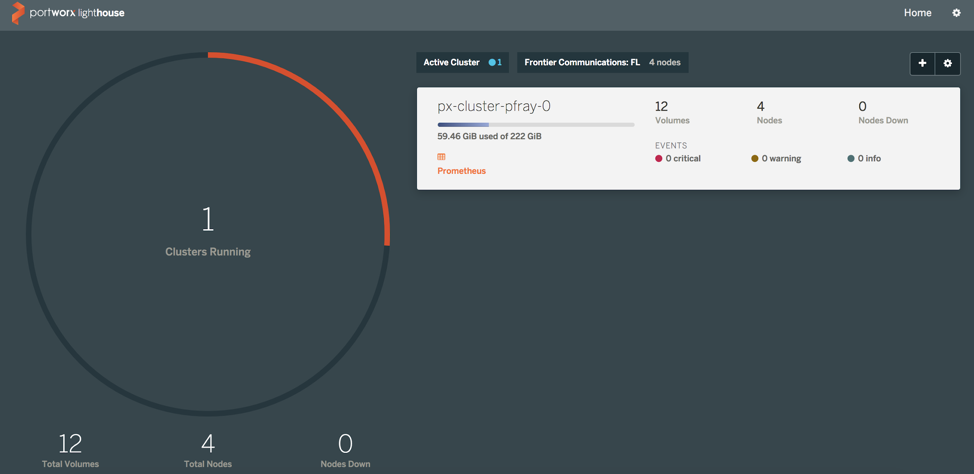The height and width of the screenshot is (474, 974).
Task: Click the cluster storage usage bar
Action: tap(535, 125)
